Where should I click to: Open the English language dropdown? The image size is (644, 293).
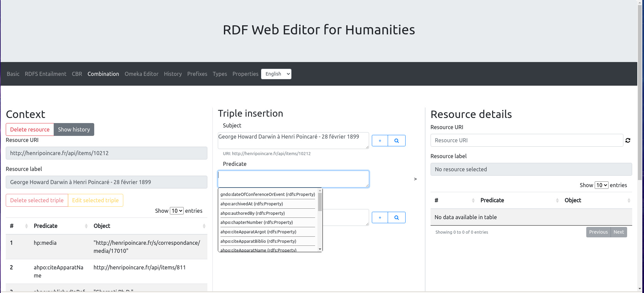(276, 74)
